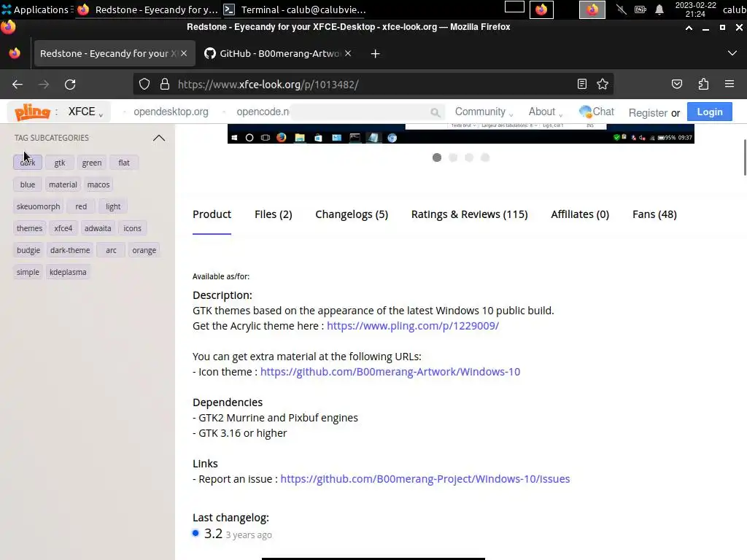Screen dimensions: 747x560
Task: Save page to Pocket
Action: click(x=676, y=85)
